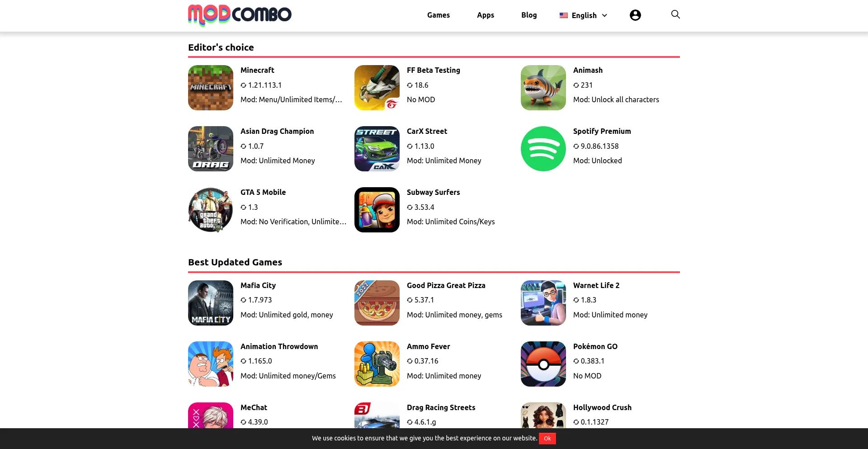
Task: Click the chevron beside English
Action: coord(604,15)
